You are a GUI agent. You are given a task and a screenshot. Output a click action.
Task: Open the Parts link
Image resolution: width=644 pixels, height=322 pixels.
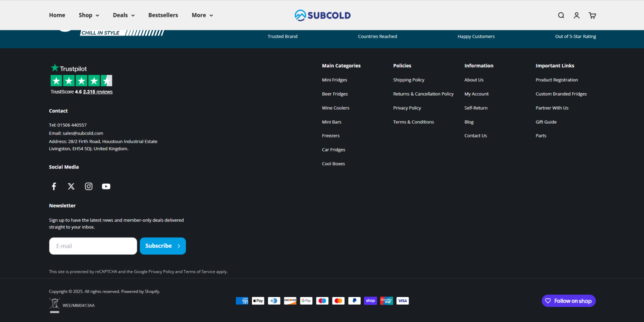pos(541,136)
